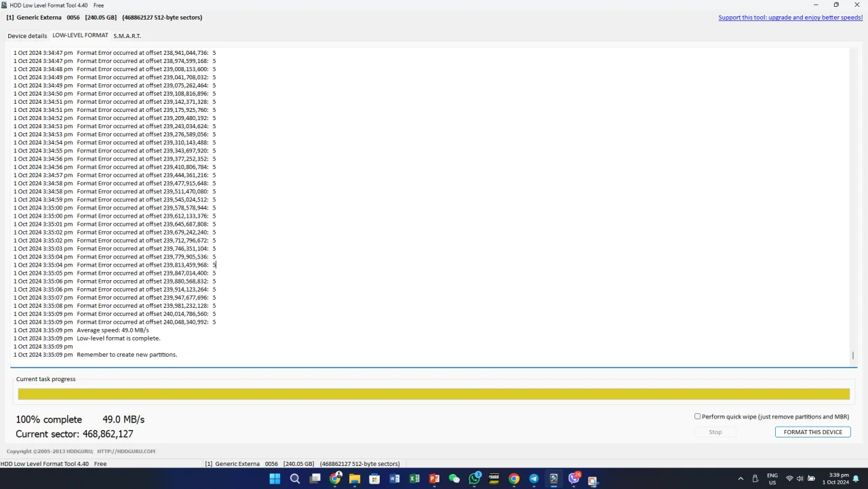868x489 pixels.
Task: Click the 49.0 MB/s speed beside 100% complete
Action: [x=123, y=420]
